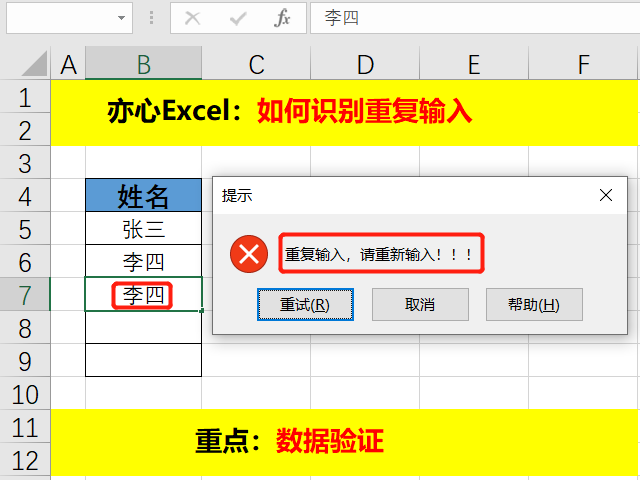Click the Retry 重试(R) button
This screenshot has height=480, width=640.
(305, 304)
